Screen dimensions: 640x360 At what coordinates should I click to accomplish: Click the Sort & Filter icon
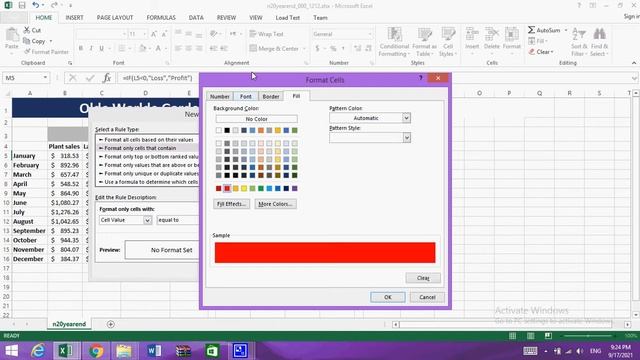[x=579, y=35]
